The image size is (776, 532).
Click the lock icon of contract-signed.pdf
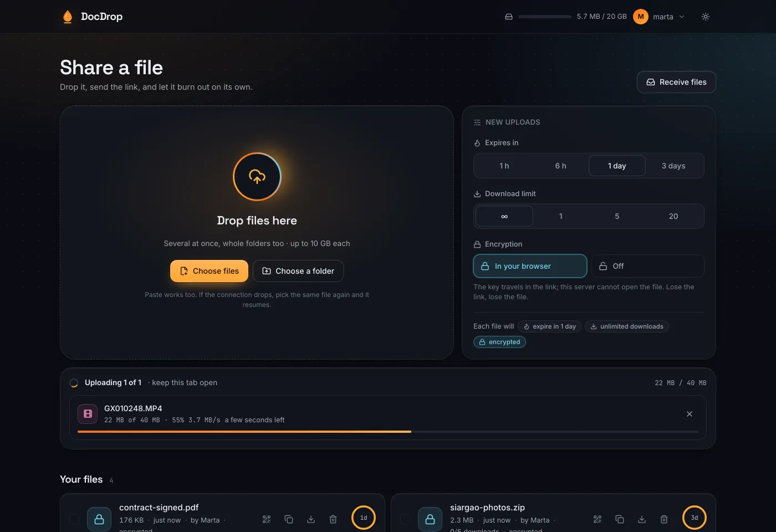click(x=99, y=519)
